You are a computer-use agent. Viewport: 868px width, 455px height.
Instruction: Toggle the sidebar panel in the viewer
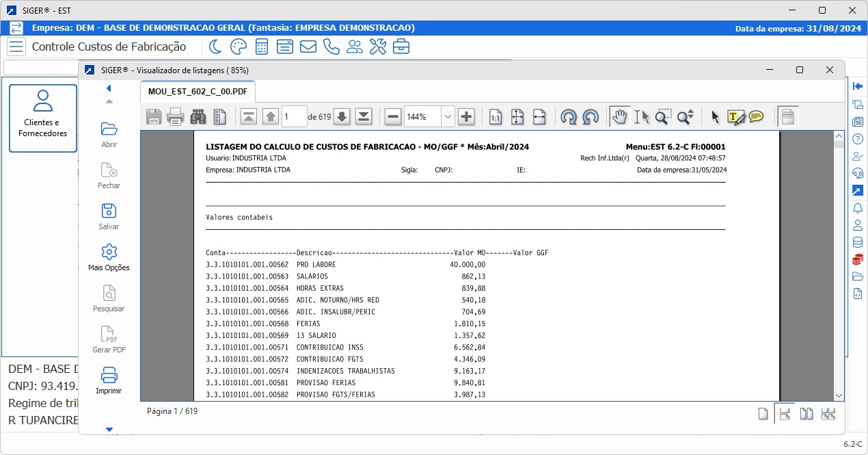[787, 116]
